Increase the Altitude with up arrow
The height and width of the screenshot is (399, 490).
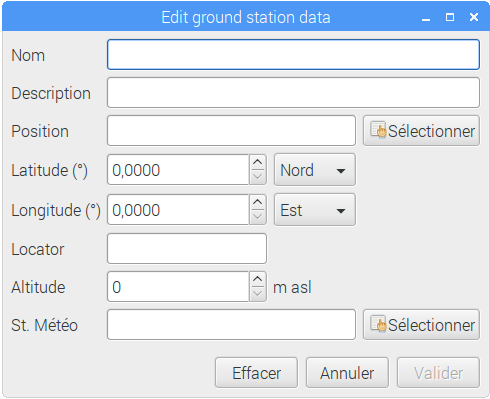pyautogui.click(x=258, y=279)
